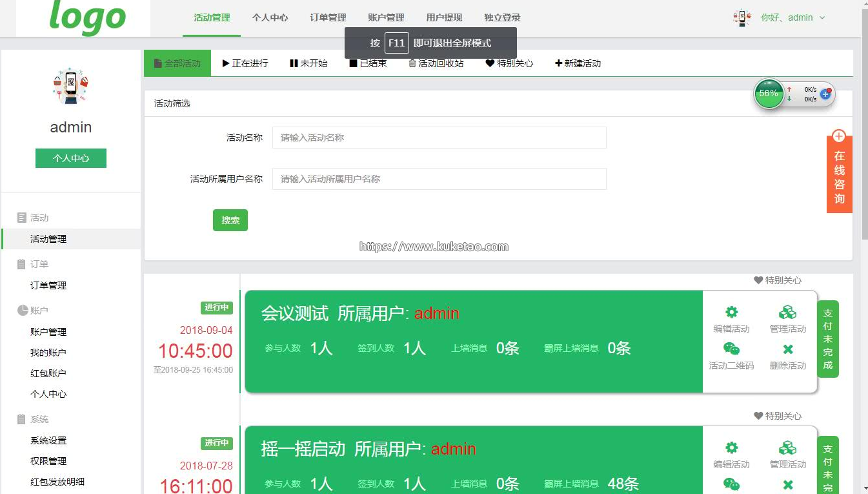This screenshot has height=494, width=868.
Task: Switch to the 正在进行 tab
Action: click(x=245, y=63)
